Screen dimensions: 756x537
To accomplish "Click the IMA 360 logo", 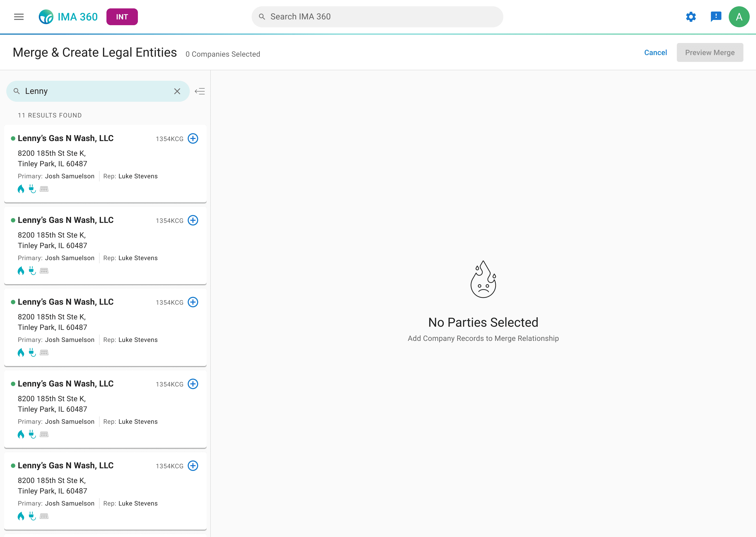I will point(68,17).
